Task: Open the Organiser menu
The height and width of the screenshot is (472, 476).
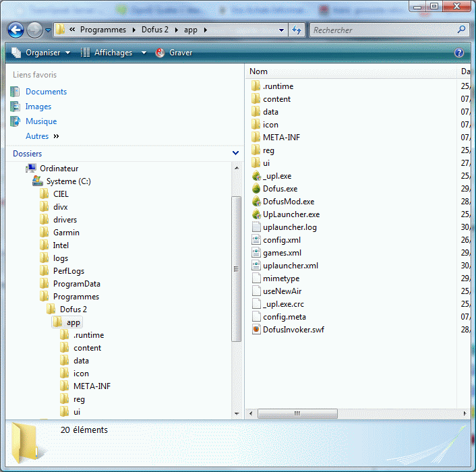Action: click(48, 53)
